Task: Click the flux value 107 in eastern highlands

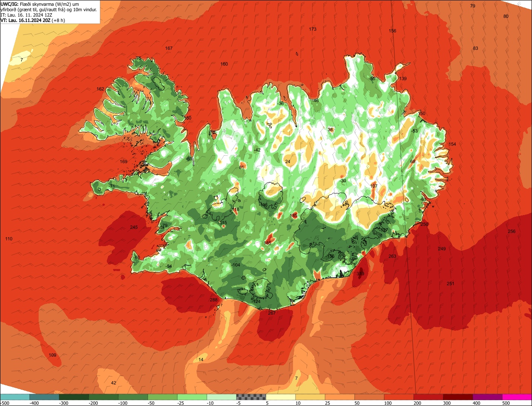Action: [374, 186]
